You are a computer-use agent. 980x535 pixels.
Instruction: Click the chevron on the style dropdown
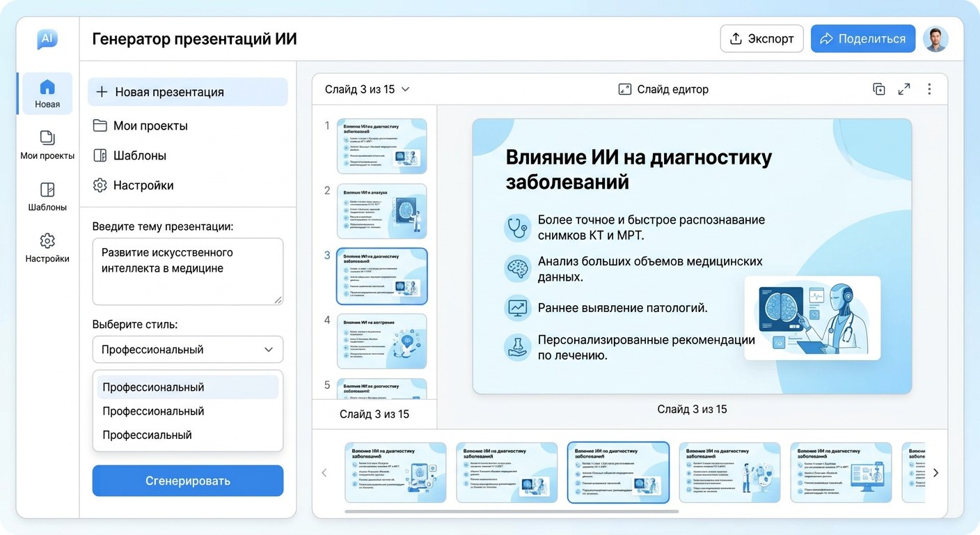pyautogui.click(x=269, y=350)
